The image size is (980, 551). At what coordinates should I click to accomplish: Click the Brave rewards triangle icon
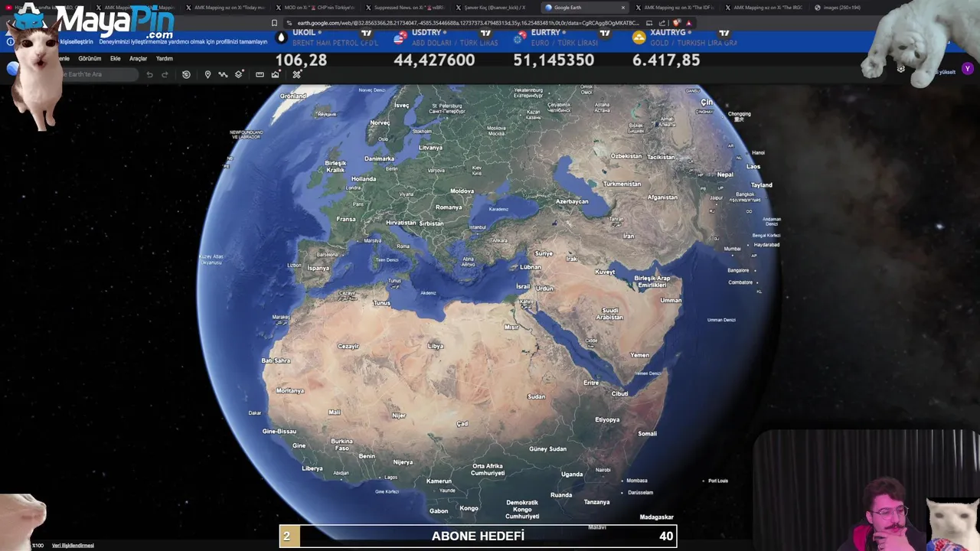[688, 23]
